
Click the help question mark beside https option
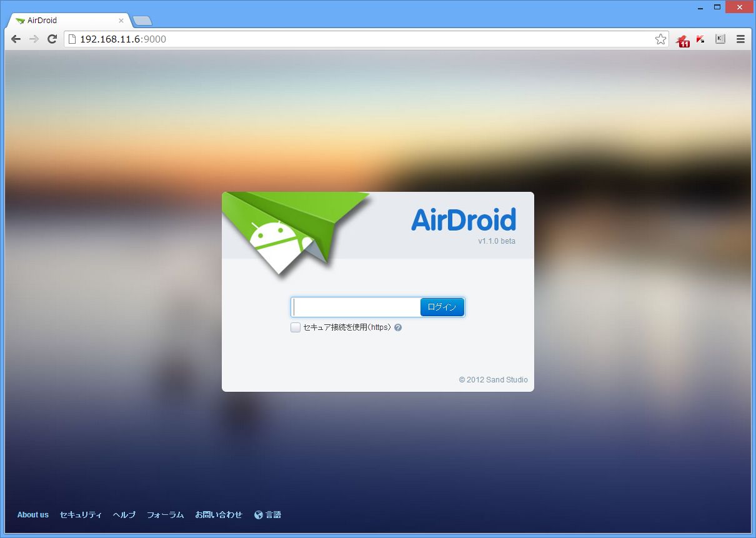point(398,327)
